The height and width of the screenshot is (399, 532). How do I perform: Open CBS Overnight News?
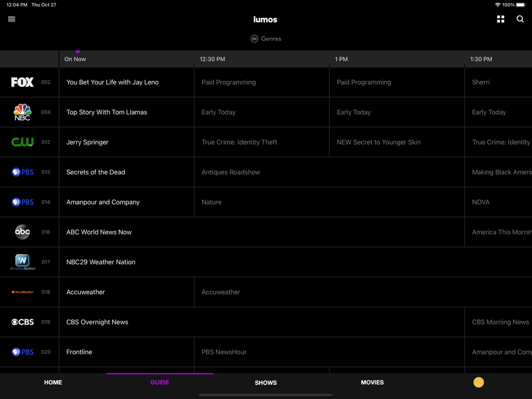point(262,322)
